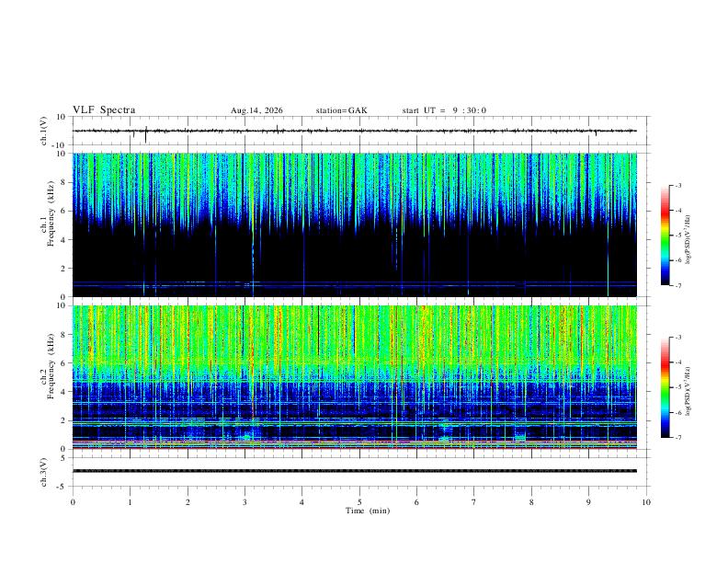Click the Aug.14, 2026 date label
This screenshot has width=728, height=563.
tap(256, 110)
